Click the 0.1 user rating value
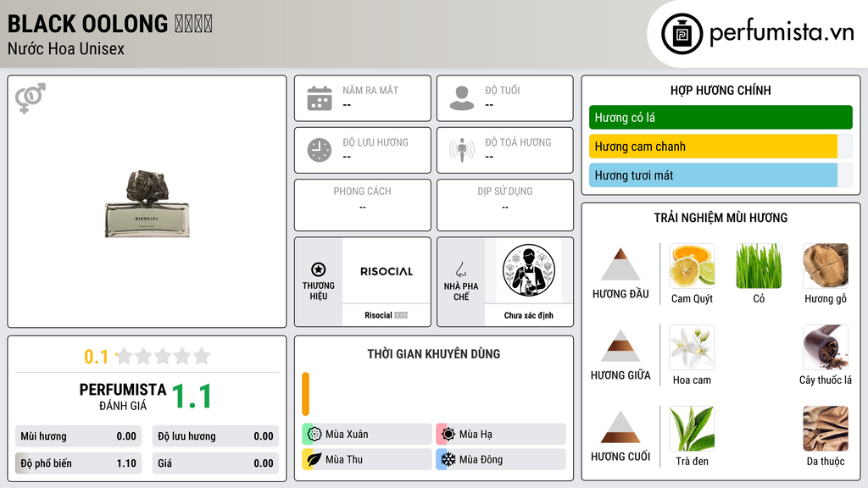The image size is (868, 488). (x=97, y=357)
